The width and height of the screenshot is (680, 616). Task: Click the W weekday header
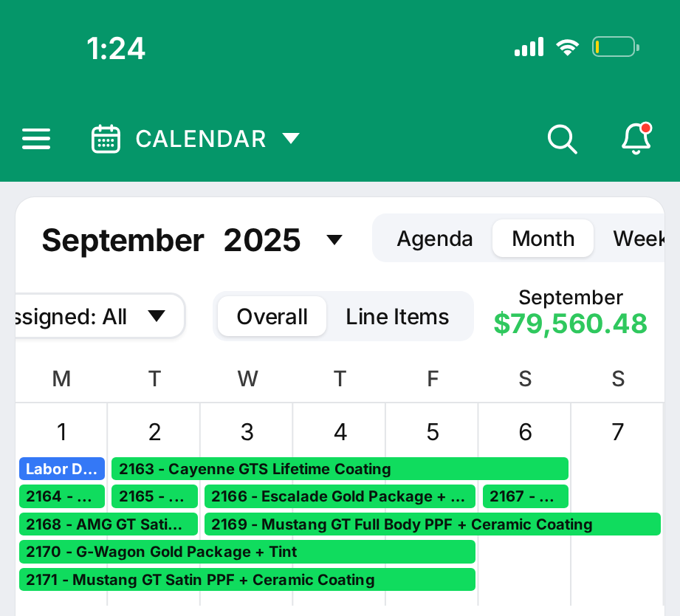[247, 378]
